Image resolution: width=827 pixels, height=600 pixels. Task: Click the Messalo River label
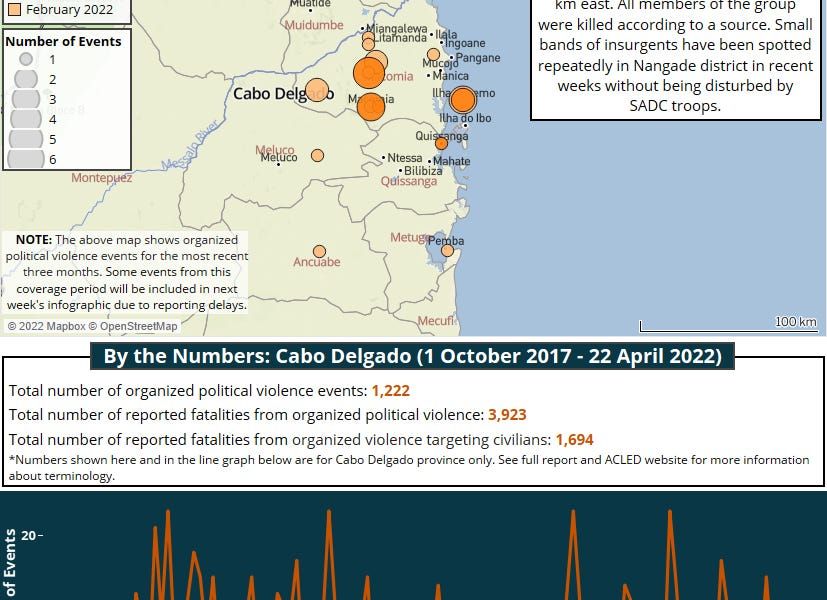click(x=190, y=145)
